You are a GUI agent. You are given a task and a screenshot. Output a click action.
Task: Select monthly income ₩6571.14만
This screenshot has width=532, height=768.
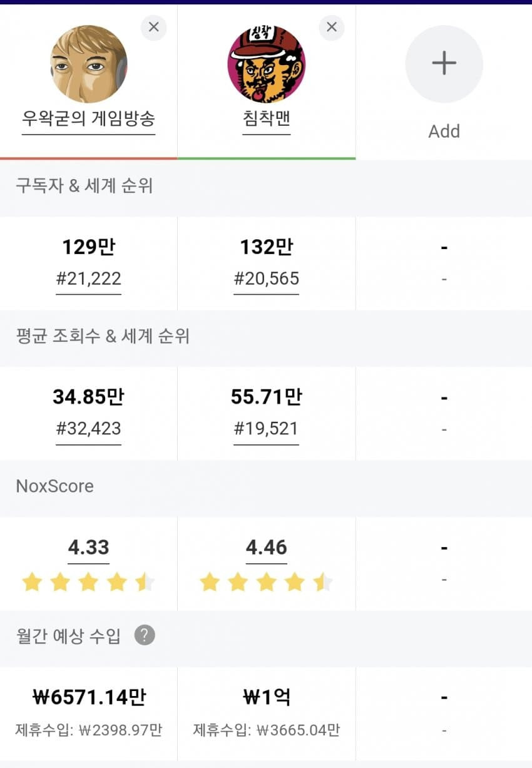pos(88,697)
